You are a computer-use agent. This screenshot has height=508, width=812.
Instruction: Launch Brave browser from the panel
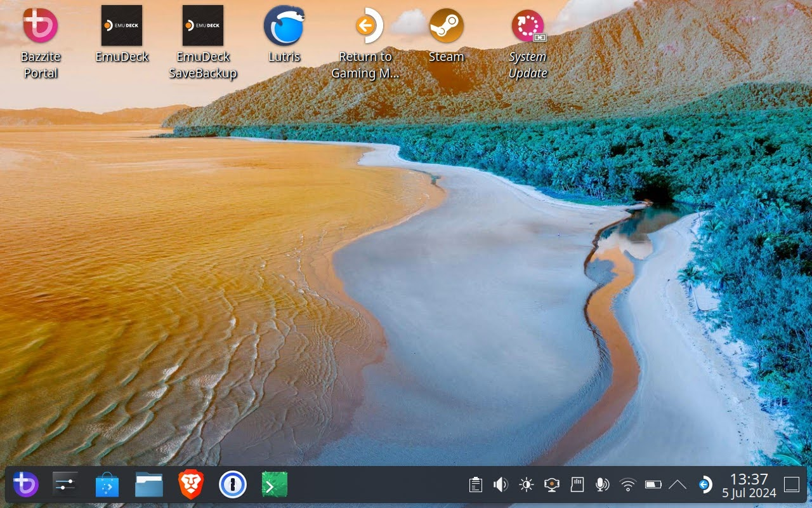(x=191, y=485)
